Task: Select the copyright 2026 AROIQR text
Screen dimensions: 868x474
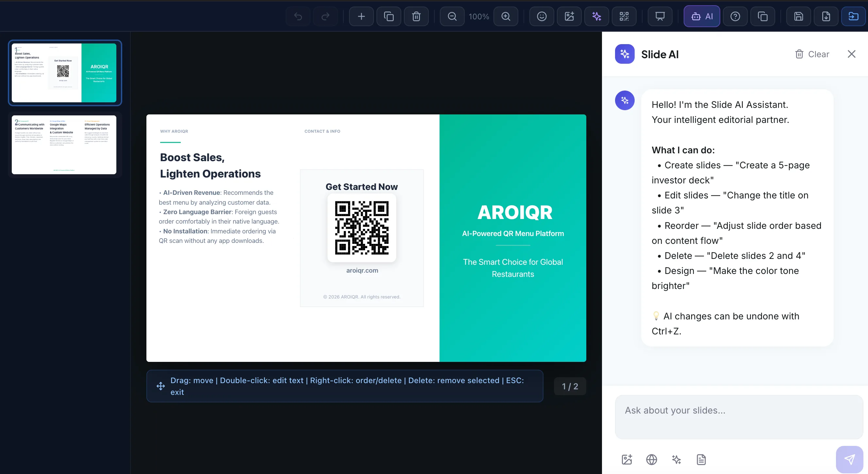Action: [x=361, y=297]
